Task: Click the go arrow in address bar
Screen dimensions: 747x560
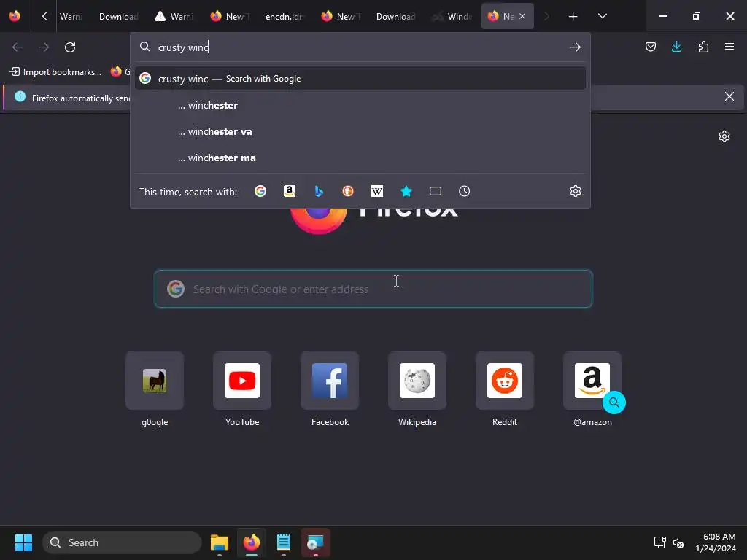Action: click(576, 47)
